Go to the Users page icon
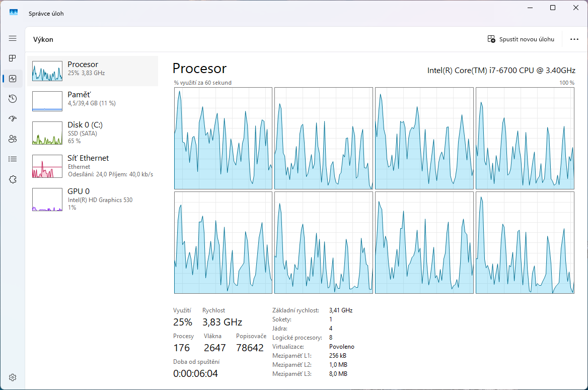 coord(13,139)
